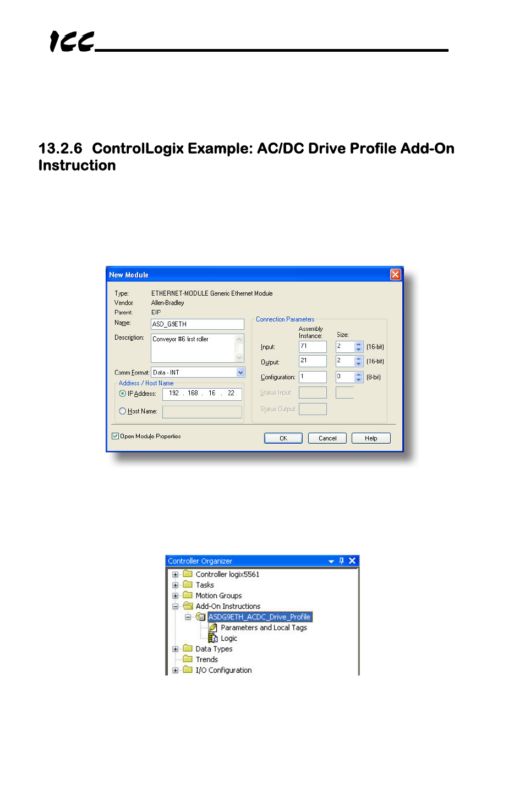
Task: Select ASDG9ETH_ACDC_Drive_Profile tree item
Action: (260, 617)
